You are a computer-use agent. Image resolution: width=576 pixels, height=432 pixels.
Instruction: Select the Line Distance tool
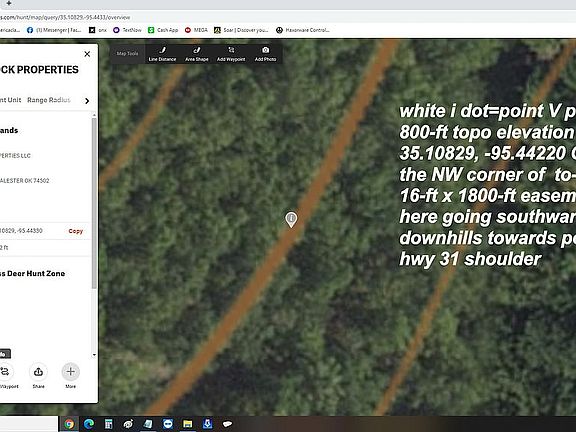click(162, 54)
